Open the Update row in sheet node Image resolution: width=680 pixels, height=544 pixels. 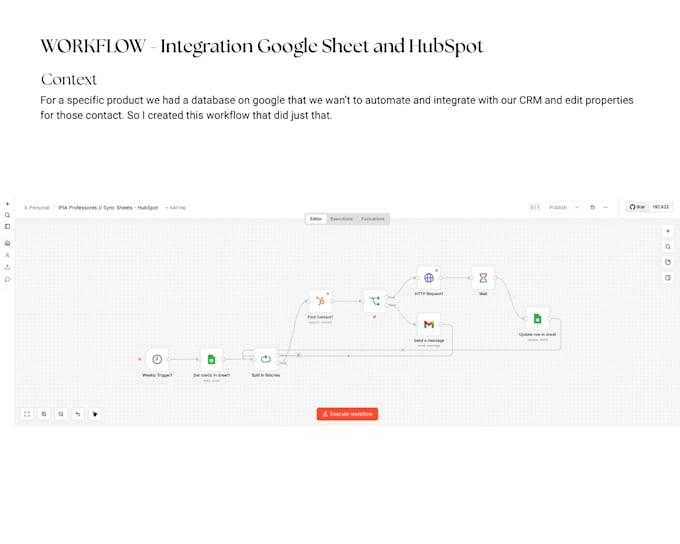(537, 318)
